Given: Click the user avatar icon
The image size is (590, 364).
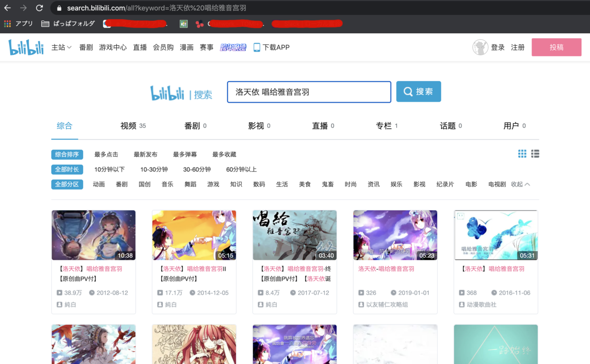Looking at the screenshot, I should click(x=480, y=47).
